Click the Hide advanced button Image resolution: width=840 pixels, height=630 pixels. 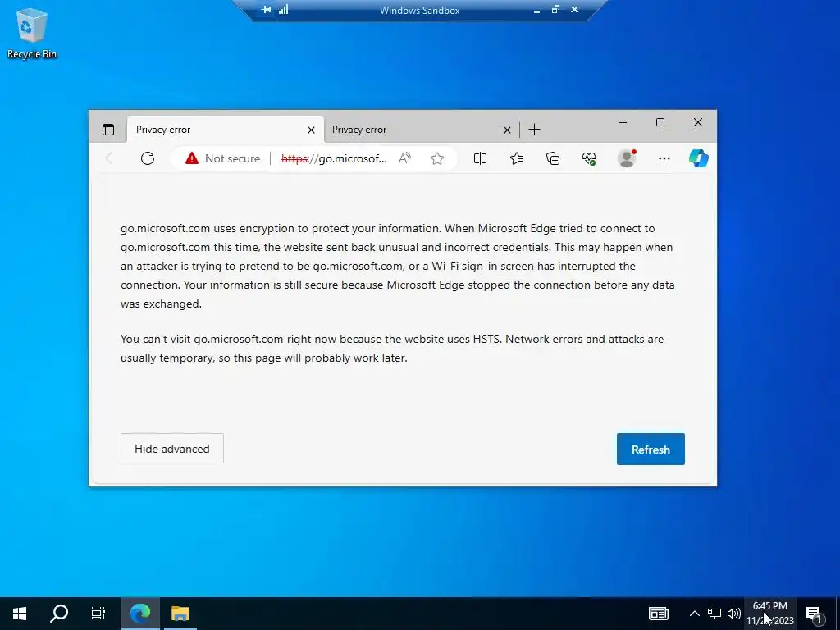(172, 449)
